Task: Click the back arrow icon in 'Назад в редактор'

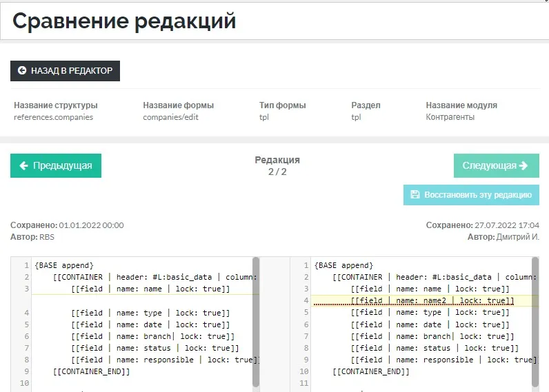Action: (x=22, y=71)
